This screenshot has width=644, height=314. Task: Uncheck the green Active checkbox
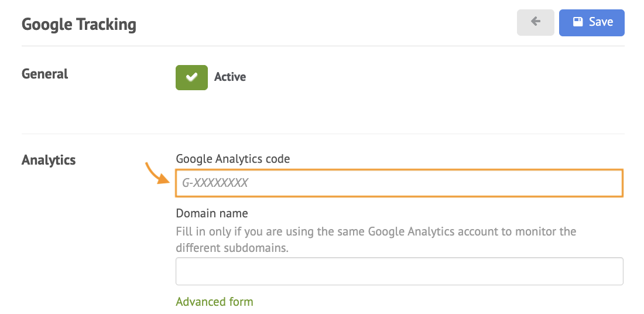coord(192,77)
